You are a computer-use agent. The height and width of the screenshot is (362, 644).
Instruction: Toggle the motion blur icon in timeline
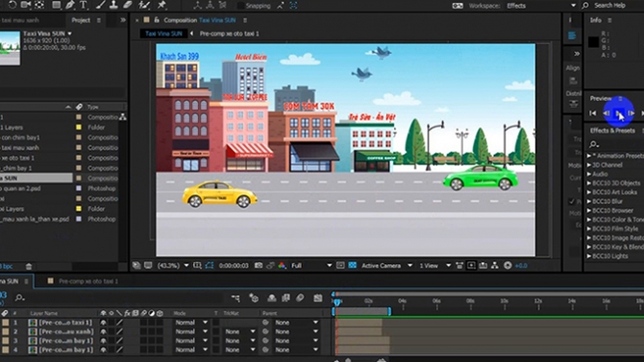[300, 298]
